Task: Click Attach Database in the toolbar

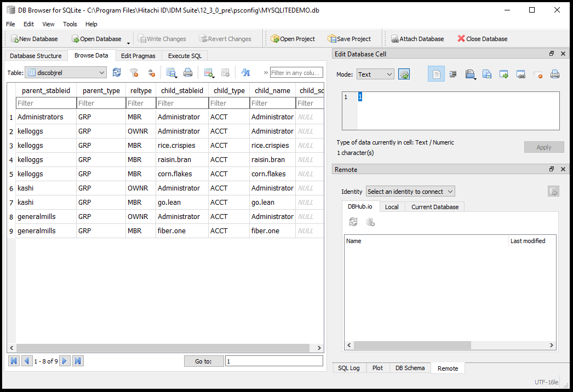Action: [x=417, y=39]
